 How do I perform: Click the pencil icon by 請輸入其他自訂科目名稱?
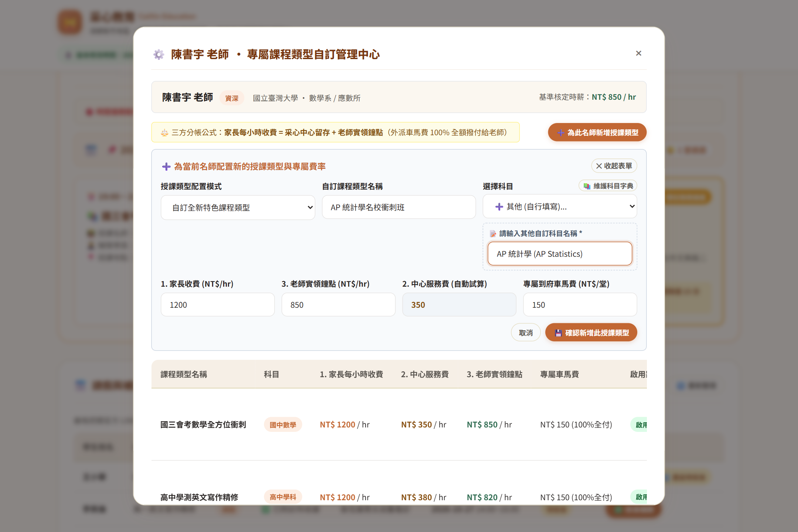[x=493, y=233]
